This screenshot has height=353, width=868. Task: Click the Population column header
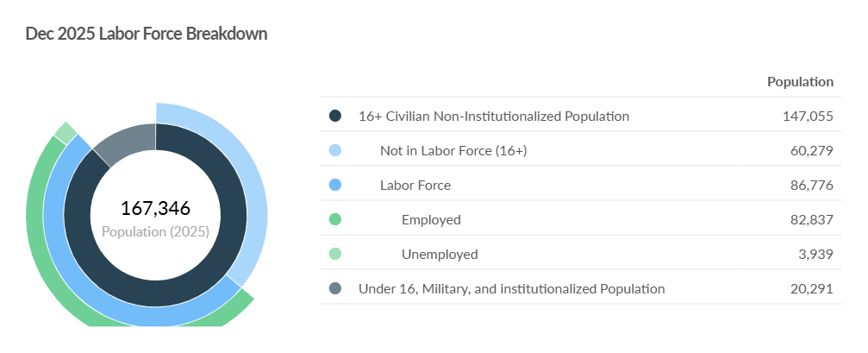(800, 82)
